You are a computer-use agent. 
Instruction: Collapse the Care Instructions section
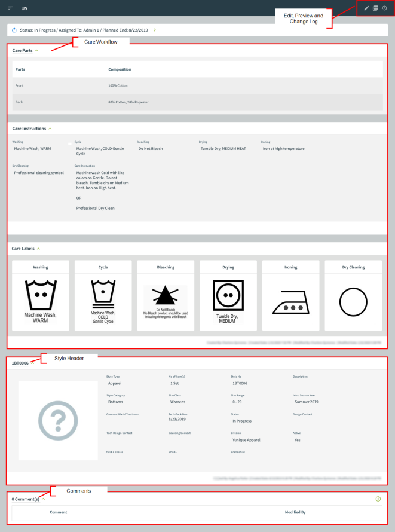50,129
